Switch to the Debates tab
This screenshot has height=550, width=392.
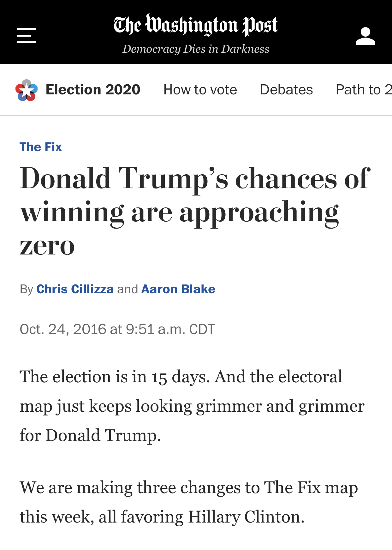tap(286, 90)
